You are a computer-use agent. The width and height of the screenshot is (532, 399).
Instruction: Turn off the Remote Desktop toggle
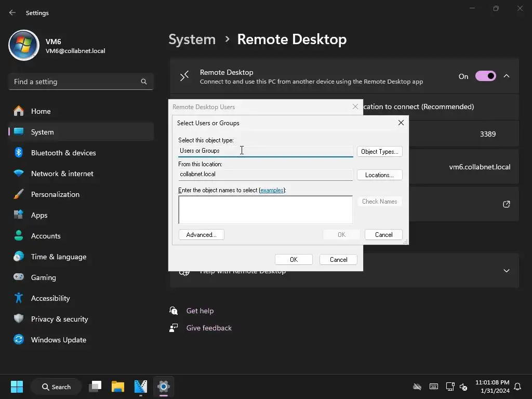486,76
